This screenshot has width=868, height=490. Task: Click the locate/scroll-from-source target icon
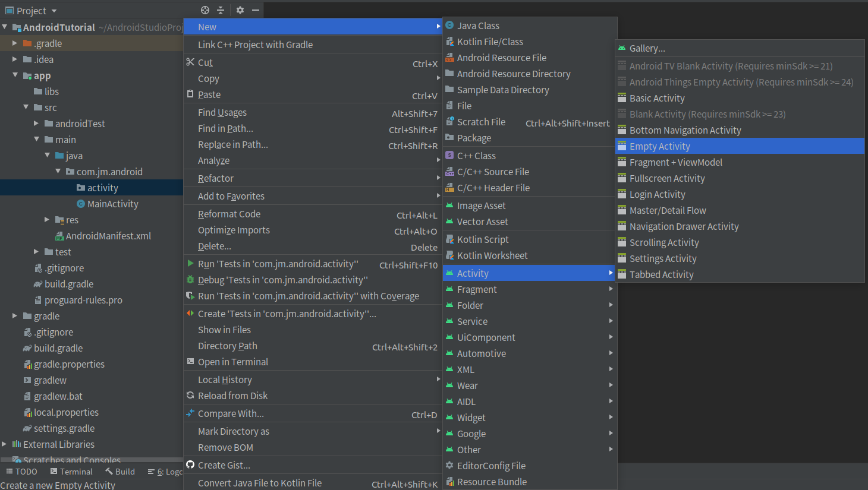[x=205, y=10]
